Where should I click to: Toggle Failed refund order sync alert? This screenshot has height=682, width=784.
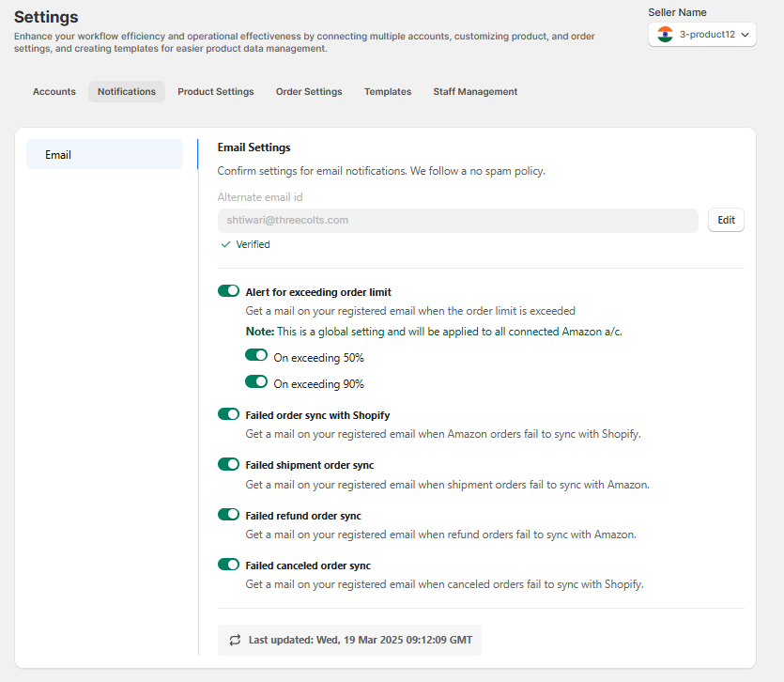[228, 515]
